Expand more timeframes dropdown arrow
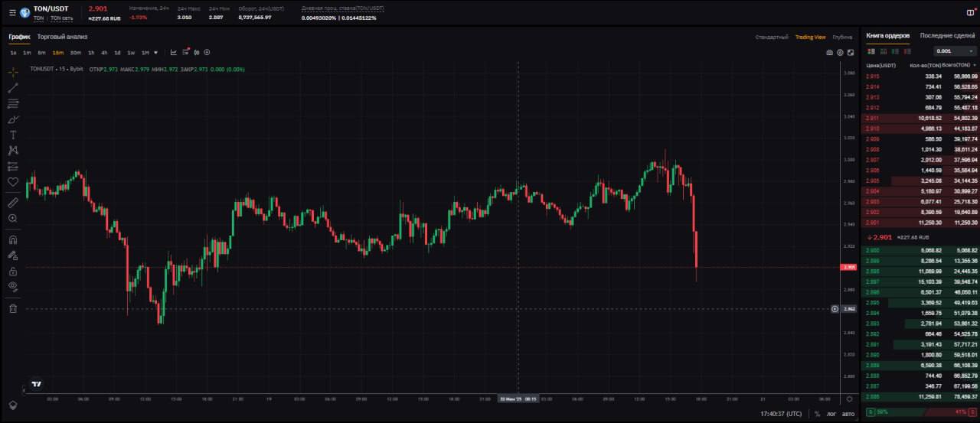 156,53
